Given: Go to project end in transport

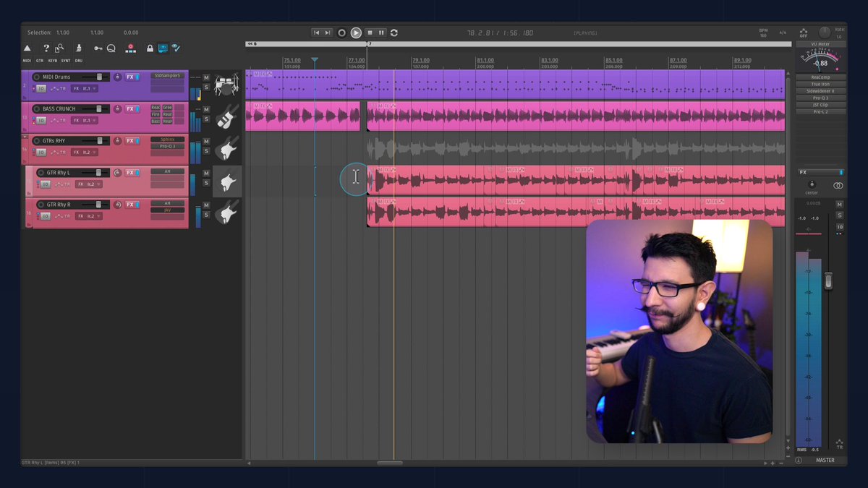Looking at the screenshot, I should 328,33.
